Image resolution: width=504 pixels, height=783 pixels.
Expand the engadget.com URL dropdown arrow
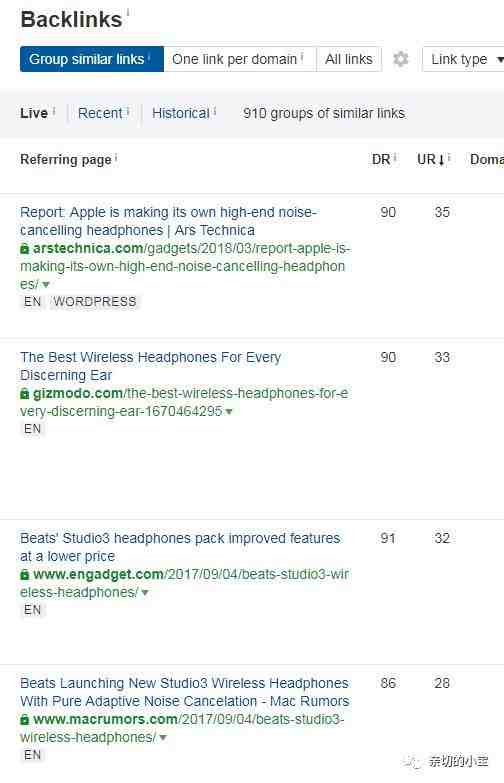tap(145, 593)
